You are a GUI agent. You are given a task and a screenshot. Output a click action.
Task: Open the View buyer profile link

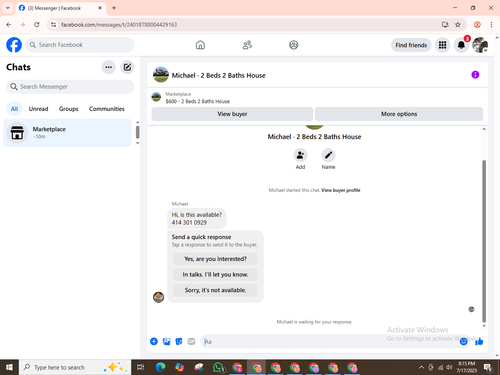pyautogui.click(x=341, y=190)
